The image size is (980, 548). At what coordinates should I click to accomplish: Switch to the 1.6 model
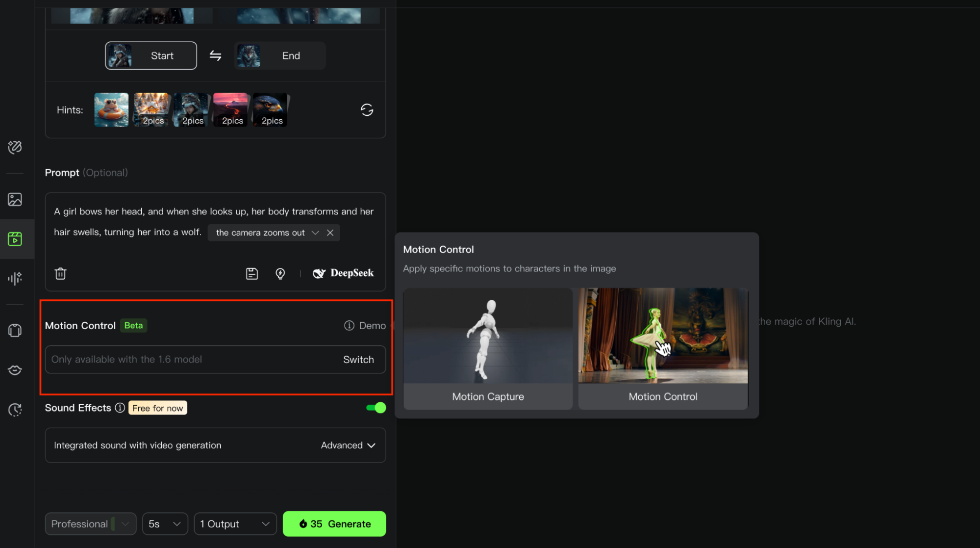[x=358, y=360]
